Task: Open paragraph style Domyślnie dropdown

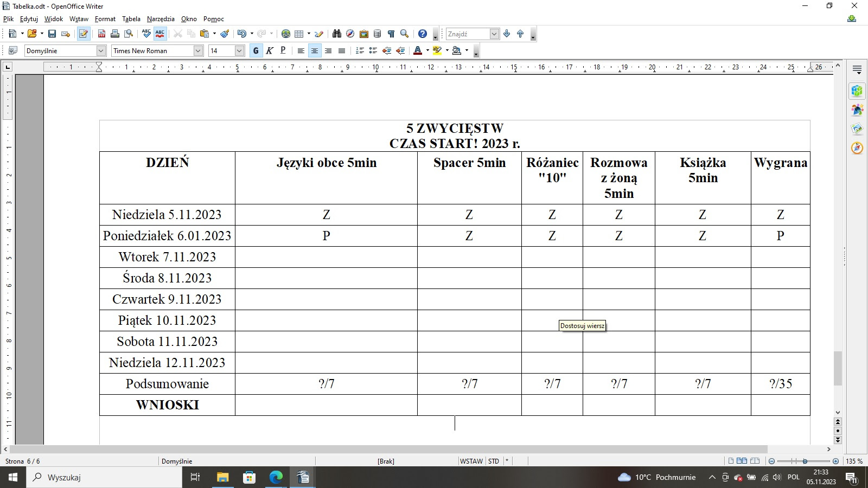Action: click(x=101, y=50)
